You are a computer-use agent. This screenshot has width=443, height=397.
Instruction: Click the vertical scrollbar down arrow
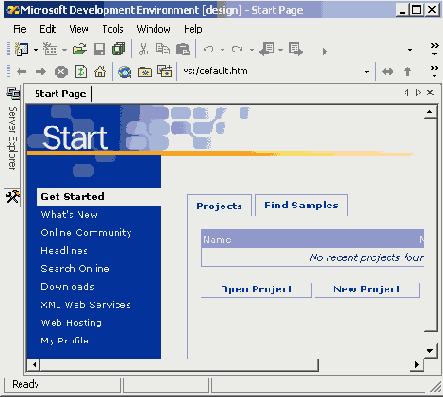coord(430,351)
